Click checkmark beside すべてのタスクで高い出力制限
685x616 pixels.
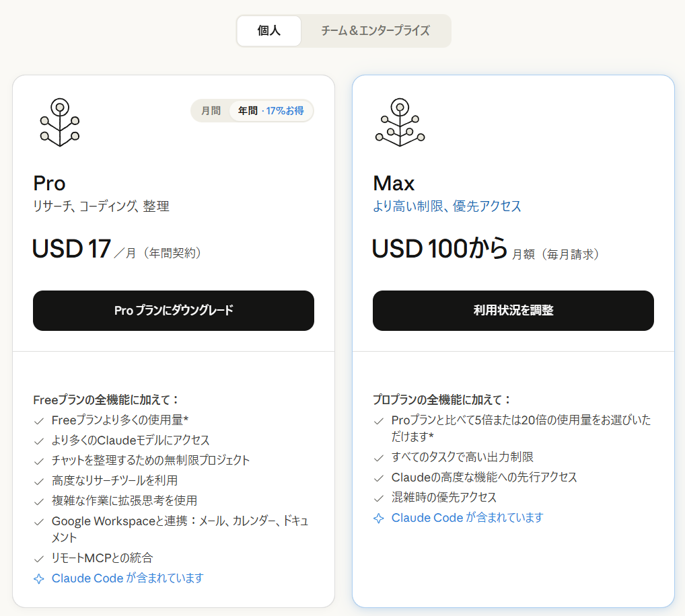[379, 457]
